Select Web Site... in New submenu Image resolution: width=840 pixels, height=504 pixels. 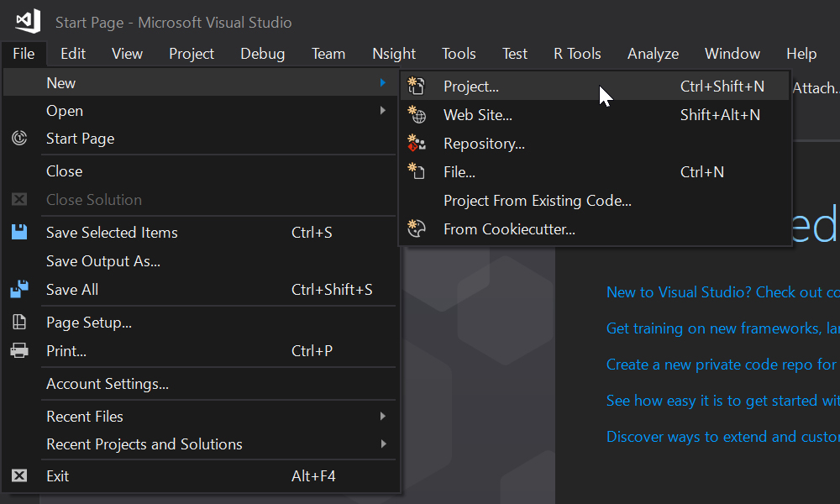pos(595,114)
